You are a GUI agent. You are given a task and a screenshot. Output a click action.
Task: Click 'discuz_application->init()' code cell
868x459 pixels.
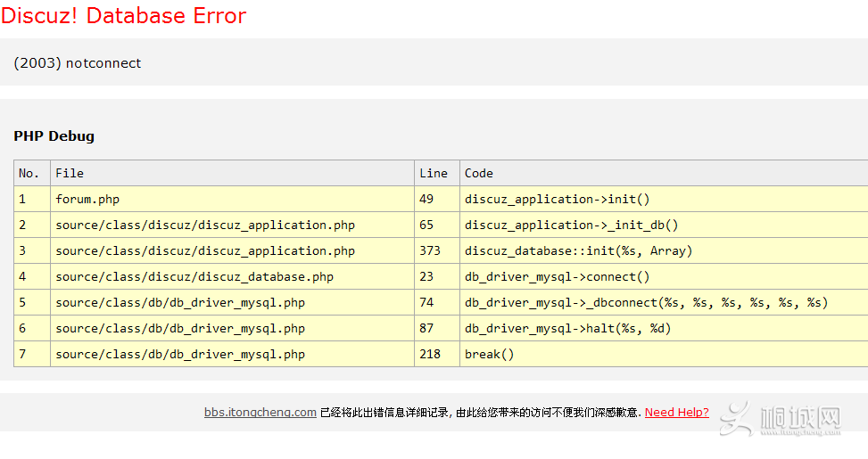click(665, 199)
